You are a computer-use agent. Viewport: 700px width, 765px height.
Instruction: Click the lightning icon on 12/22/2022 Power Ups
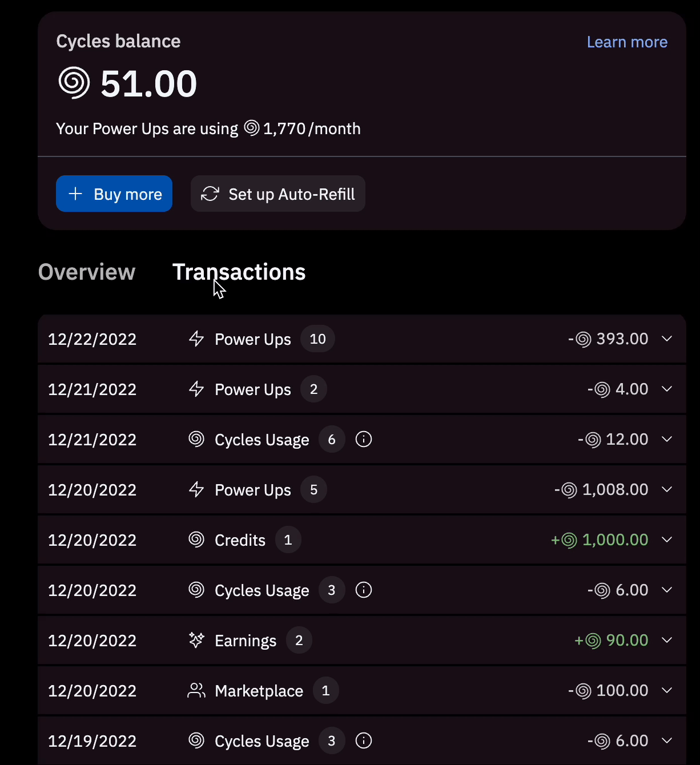coord(196,339)
